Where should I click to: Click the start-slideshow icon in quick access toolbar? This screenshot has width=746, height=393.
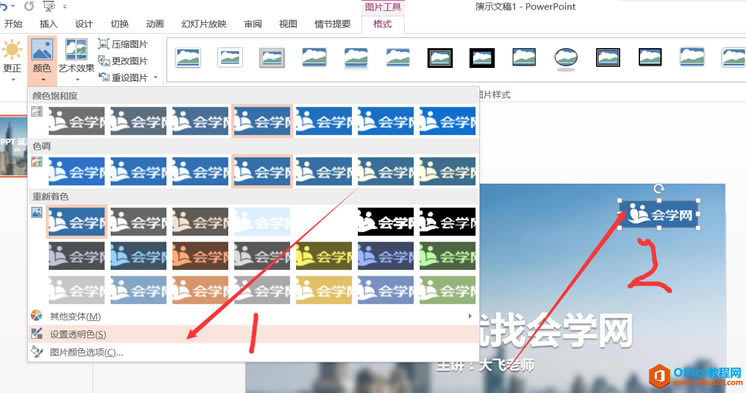pos(49,7)
